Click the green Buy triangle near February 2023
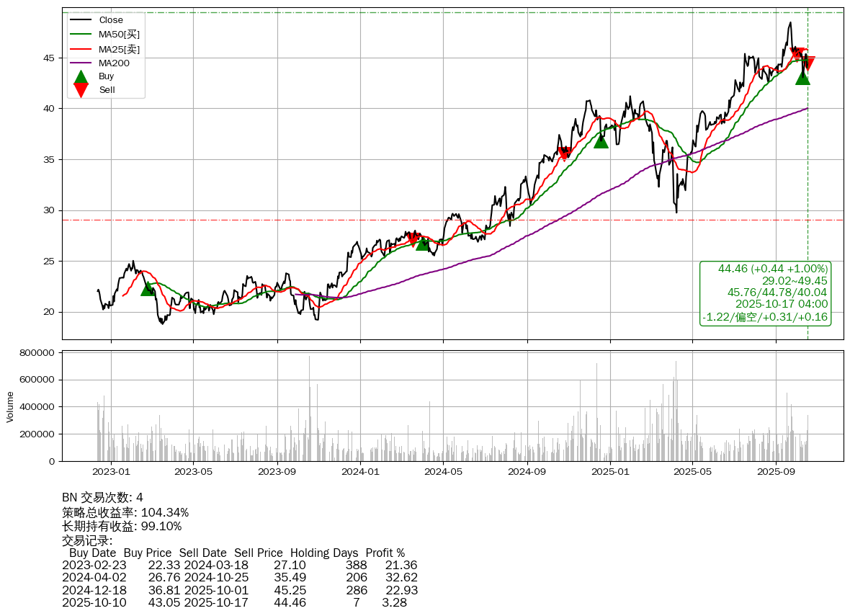Image resolution: width=850 pixels, height=616 pixels. [148, 288]
